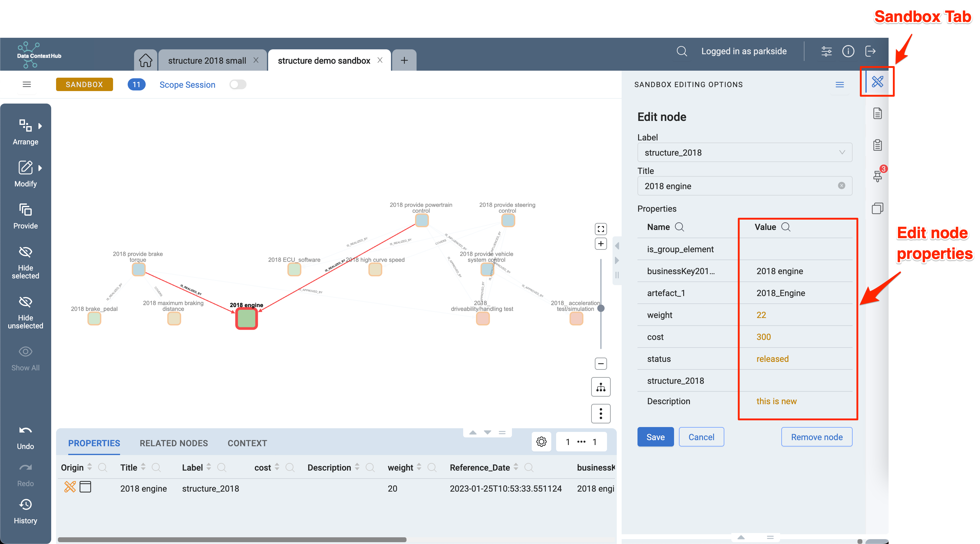Zoom out the graph with minus button
The width and height of the screenshot is (980, 544).
(601, 363)
